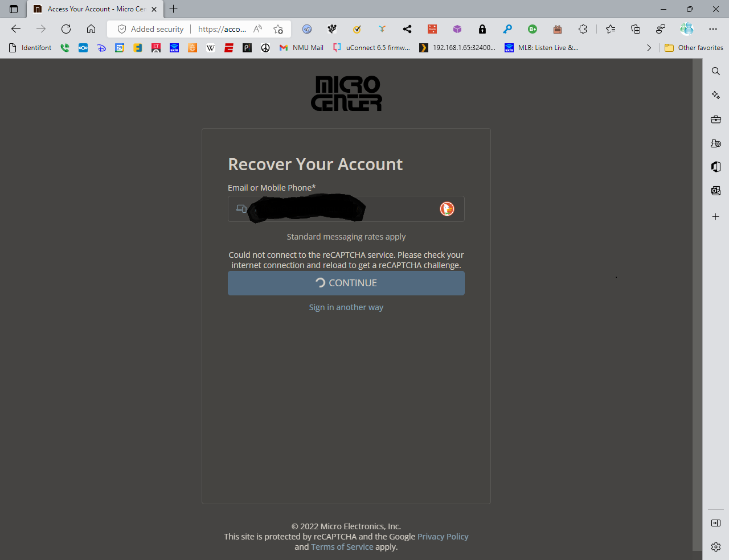The image size is (729, 560).
Task: Open Outlook from the sidebar icon
Action: tap(715, 191)
